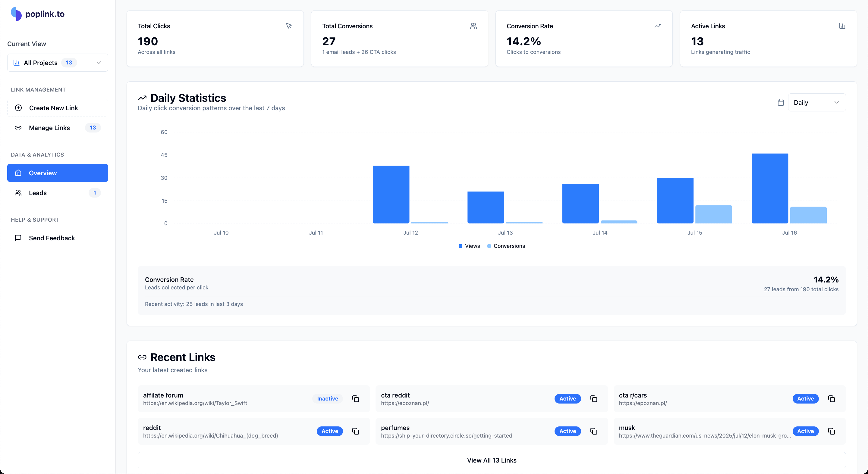868x474 pixels.
Task: Click the Jul 15 Conversions bar
Action: click(714, 214)
